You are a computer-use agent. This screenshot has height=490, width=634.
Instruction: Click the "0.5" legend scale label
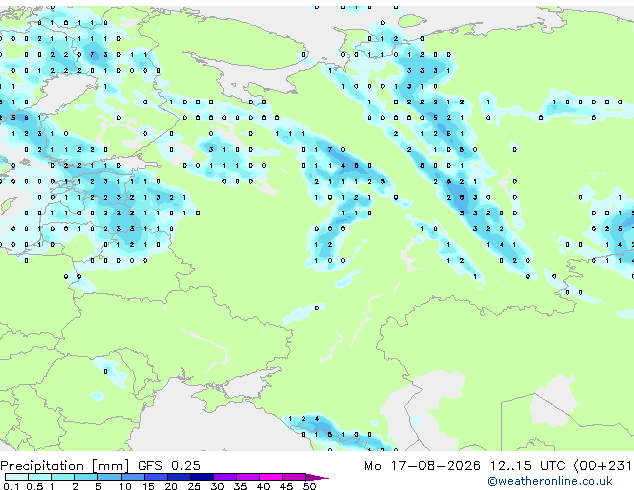35,486
